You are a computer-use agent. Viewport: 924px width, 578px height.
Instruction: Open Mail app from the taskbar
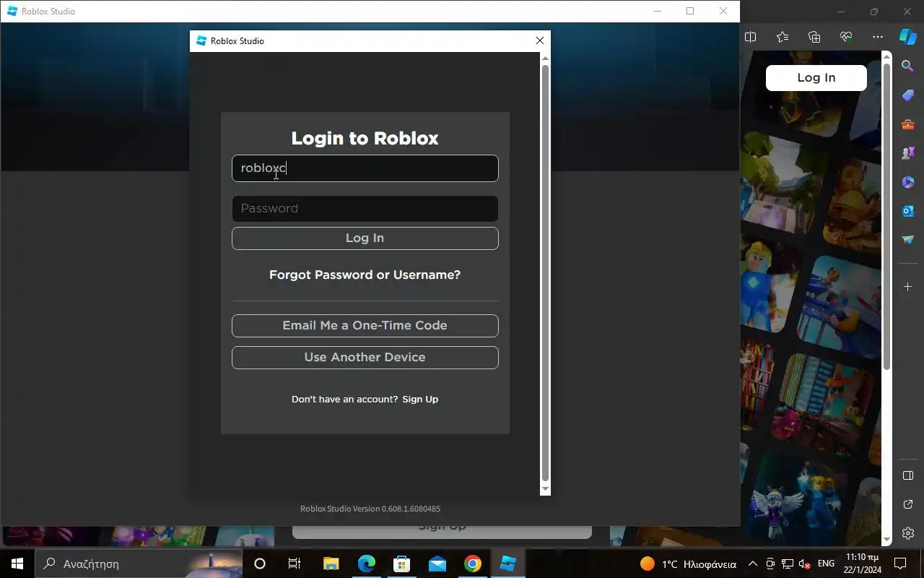click(x=437, y=564)
